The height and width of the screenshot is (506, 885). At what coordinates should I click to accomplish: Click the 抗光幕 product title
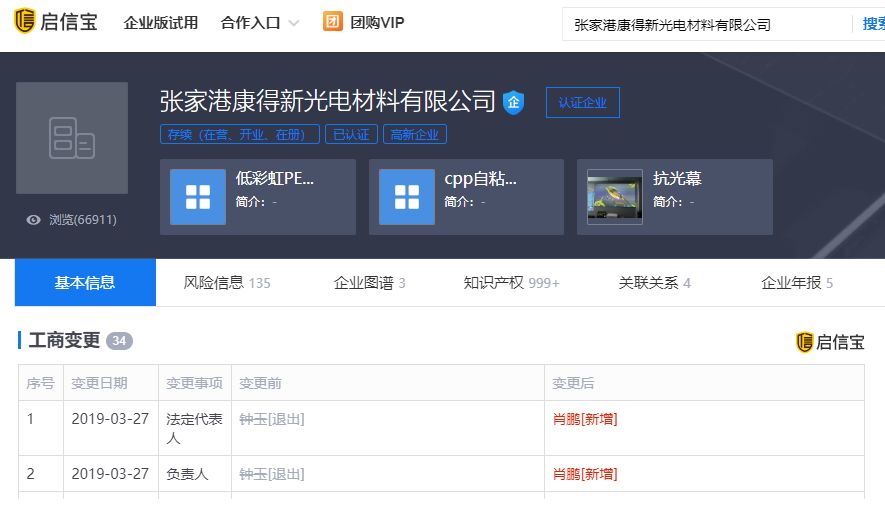coord(677,178)
